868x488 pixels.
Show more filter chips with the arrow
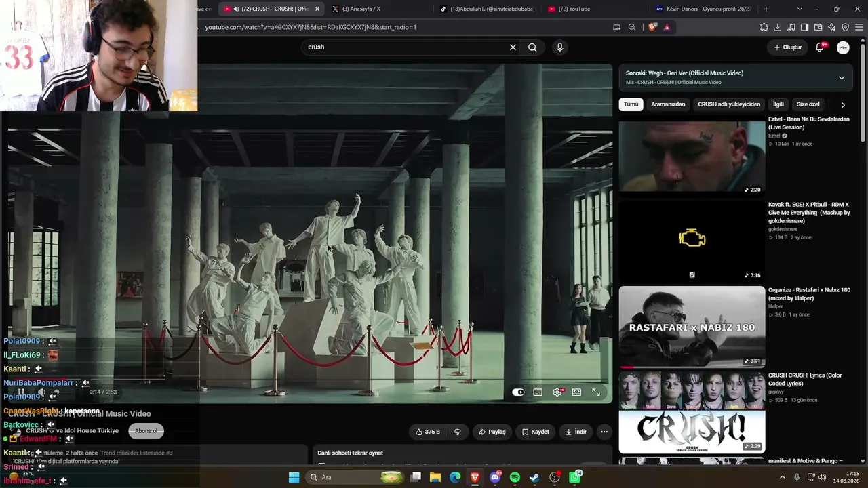point(843,105)
